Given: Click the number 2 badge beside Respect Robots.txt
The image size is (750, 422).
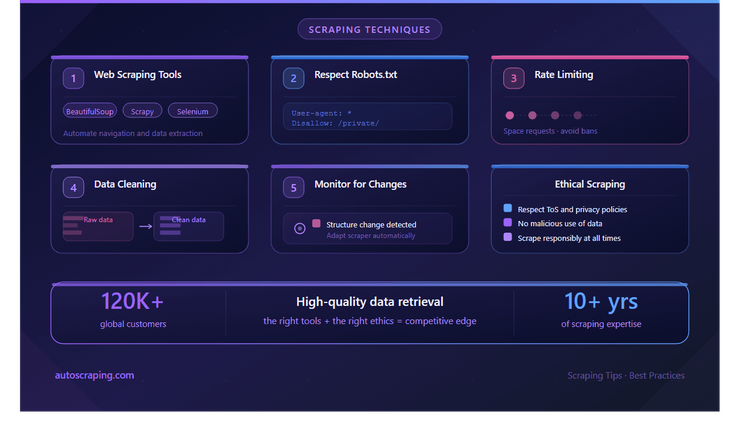Looking at the screenshot, I should [293, 78].
